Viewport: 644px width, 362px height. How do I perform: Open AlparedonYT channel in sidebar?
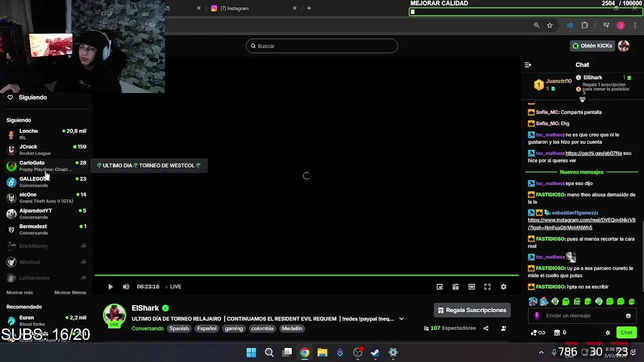pos(46,214)
